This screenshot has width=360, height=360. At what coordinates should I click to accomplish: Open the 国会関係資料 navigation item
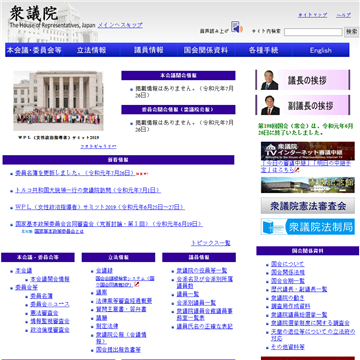tap(206, 50)
